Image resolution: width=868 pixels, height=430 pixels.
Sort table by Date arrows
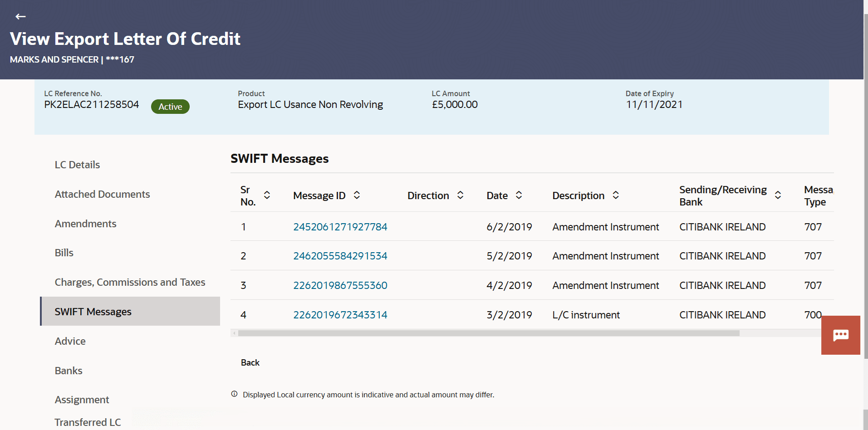tap(519, 195)
